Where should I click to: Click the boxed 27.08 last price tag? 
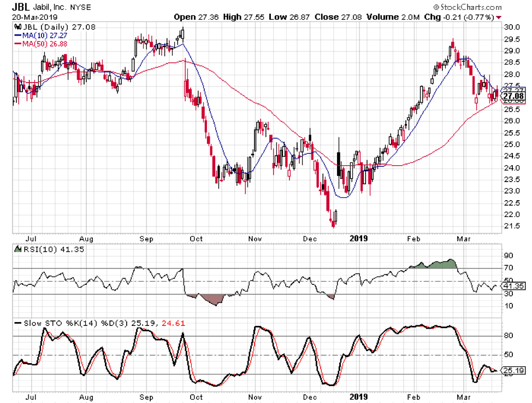point(513,96)
